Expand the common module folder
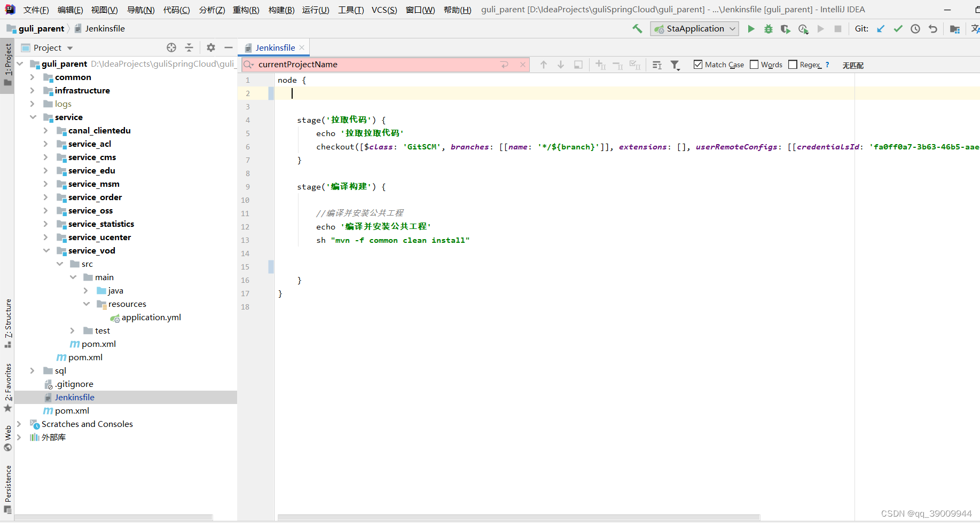The image size is (980, 523). click(32, 77)
